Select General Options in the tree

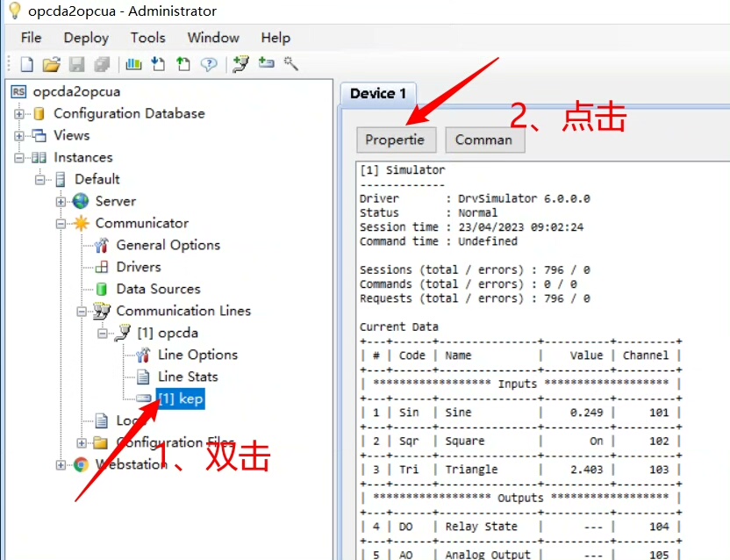pyautogui.click(x=168, y=245)
